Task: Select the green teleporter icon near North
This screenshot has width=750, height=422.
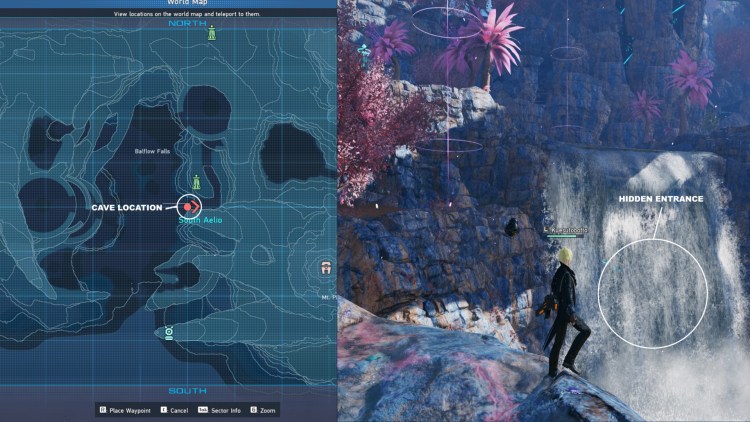Action: (211, 33)
